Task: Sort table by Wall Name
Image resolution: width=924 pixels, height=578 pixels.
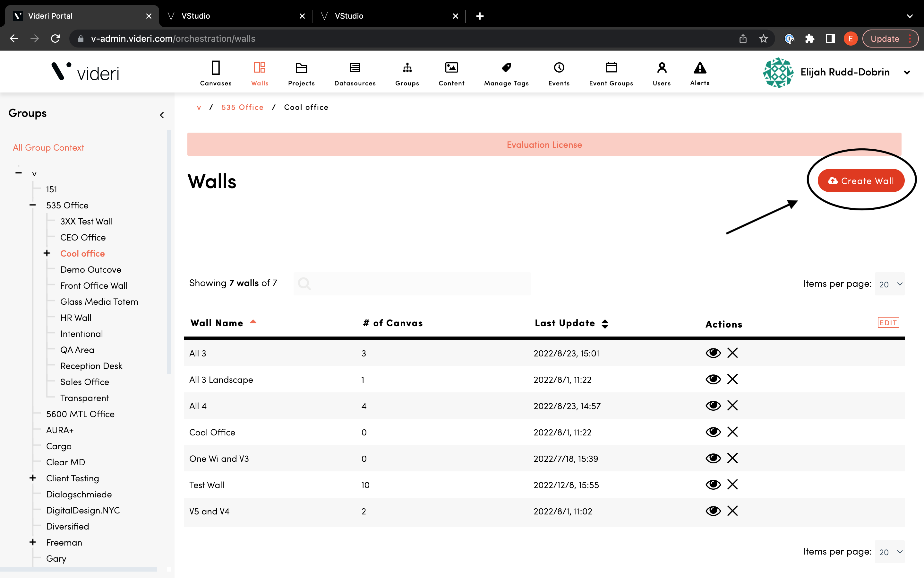Action: tap(223, 323)
